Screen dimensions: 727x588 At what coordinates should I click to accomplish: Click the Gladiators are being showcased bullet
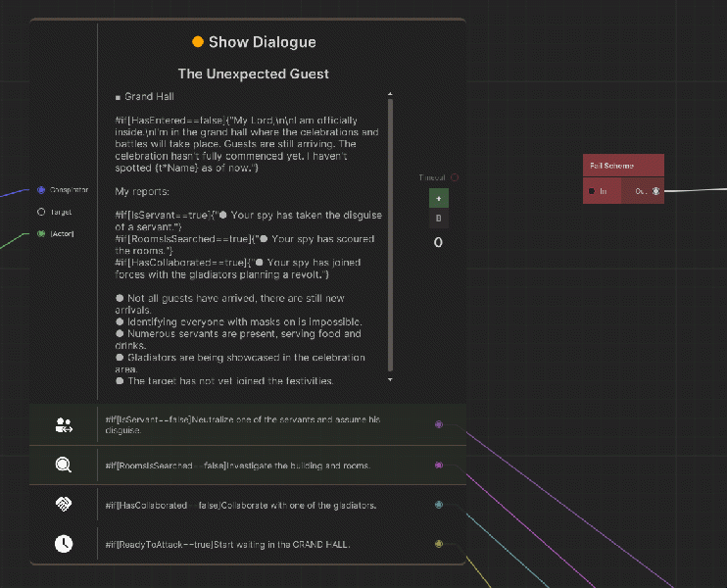tap(240, 364)
